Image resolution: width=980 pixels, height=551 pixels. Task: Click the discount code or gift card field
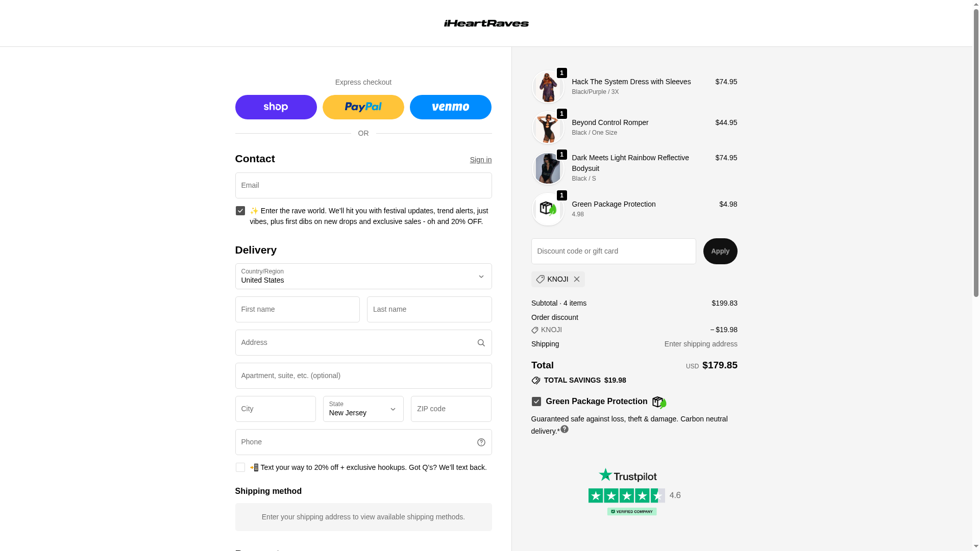[x=613, y=251]
